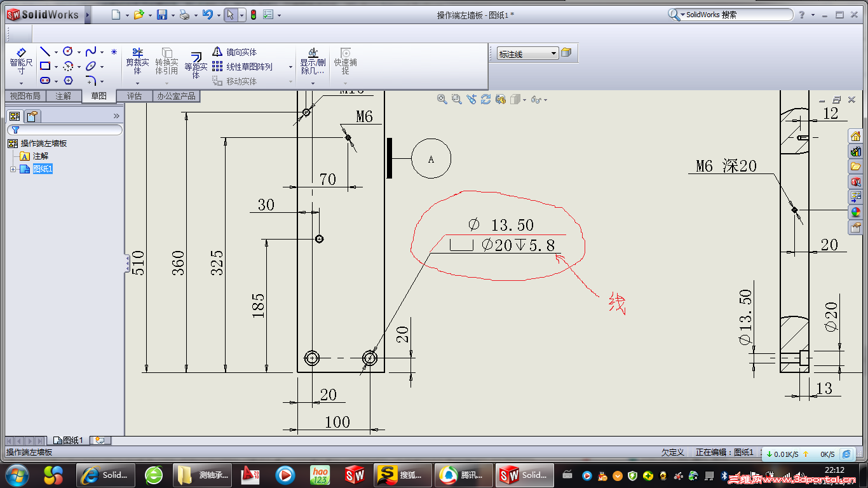Open the Internet Explorer taskbar button
The height and width of the screenshot is (488, 868).
(105, 475)
